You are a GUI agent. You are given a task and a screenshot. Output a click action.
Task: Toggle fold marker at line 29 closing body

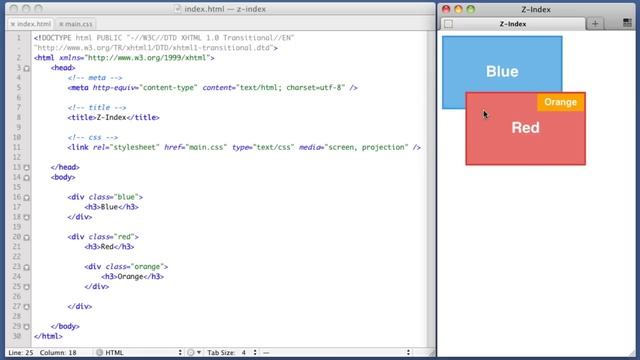27,327
